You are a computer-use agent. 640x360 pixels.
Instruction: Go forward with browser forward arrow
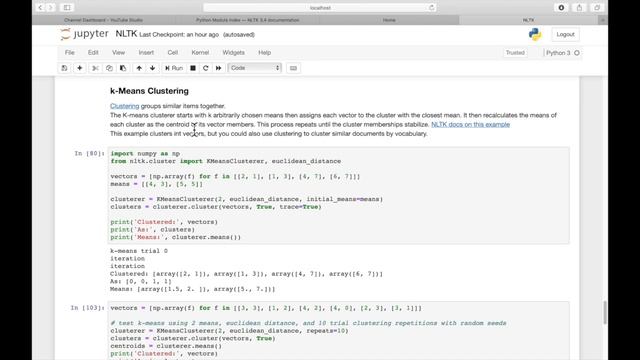pos(51,7)
